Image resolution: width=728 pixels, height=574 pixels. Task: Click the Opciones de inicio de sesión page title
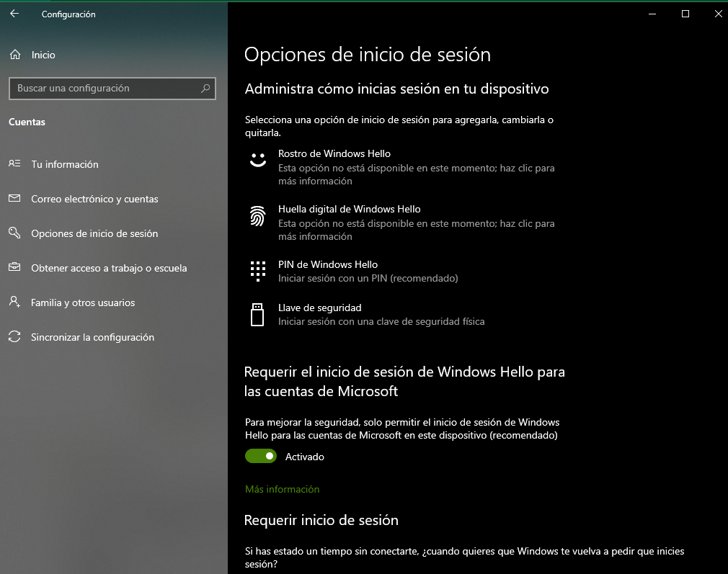[368, 55]
